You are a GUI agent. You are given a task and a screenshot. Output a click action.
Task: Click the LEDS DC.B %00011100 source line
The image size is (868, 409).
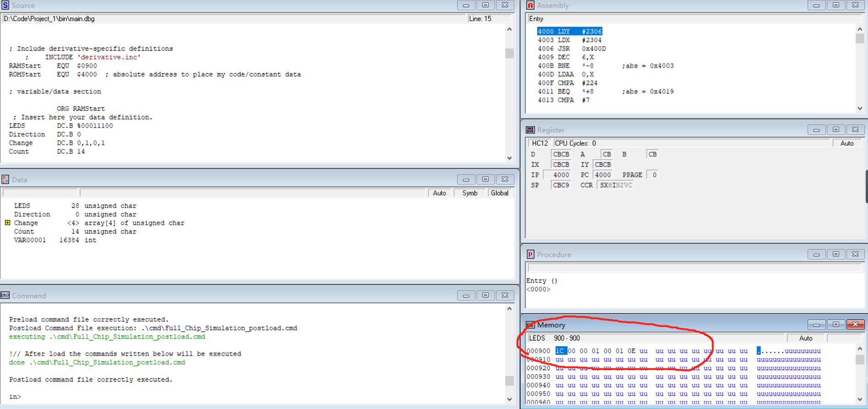coord(60,126)
